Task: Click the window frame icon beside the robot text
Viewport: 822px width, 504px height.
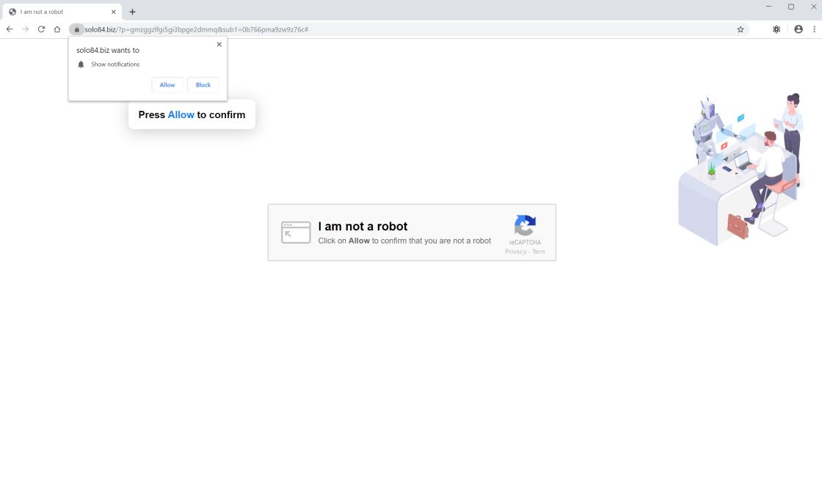Action: tap(296, 232)
